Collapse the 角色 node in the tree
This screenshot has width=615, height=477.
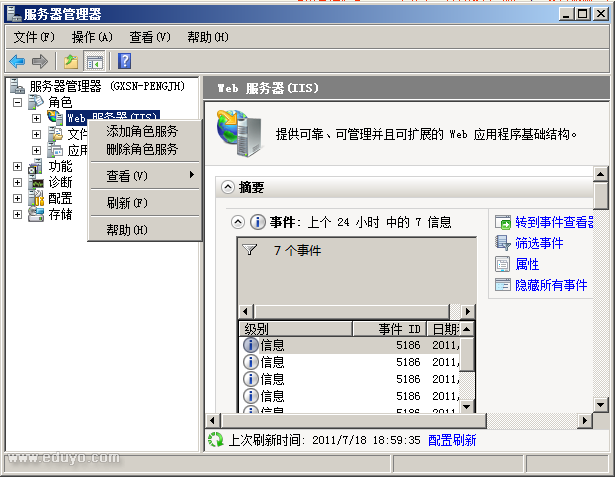[17, 102]
